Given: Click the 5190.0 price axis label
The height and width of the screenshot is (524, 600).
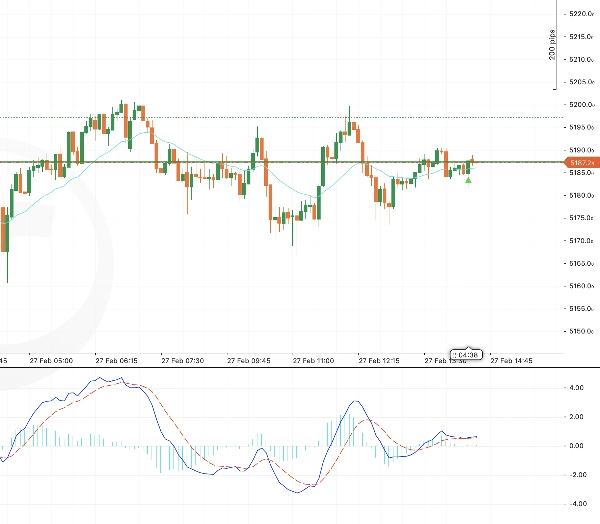Looking at the screenshot, I should 582,150.
